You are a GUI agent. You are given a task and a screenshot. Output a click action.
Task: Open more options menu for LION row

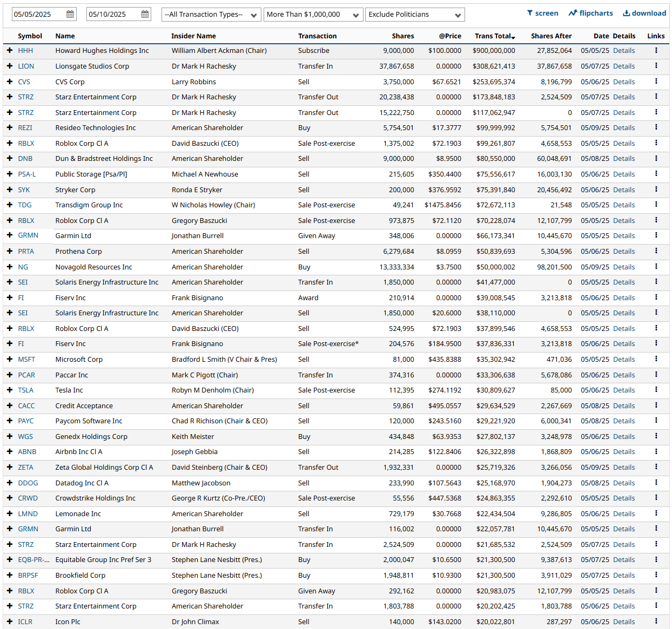click(x=656, y=66)
